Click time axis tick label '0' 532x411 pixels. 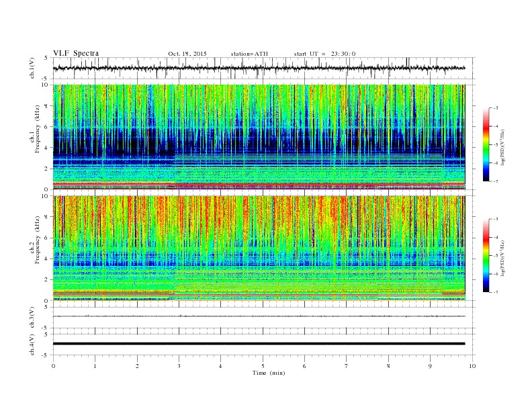53,366
